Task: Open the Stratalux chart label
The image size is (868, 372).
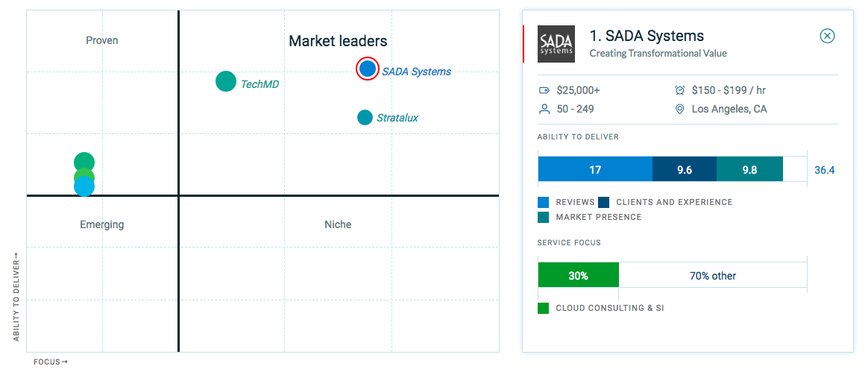Action: tap(397, 118)
